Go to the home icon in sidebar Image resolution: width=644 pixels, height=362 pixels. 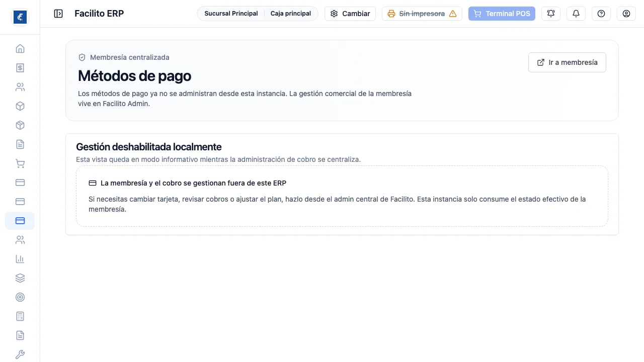point(20,49)
